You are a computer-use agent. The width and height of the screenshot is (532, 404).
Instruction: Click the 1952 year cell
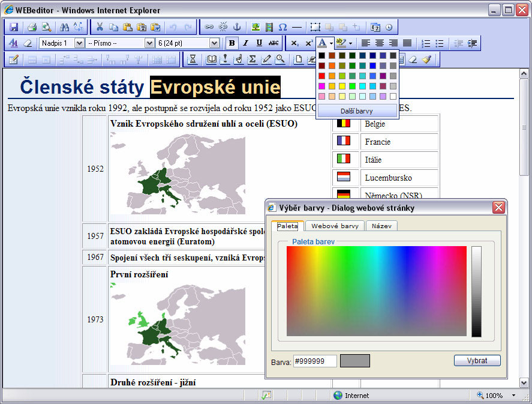pos(95,169)
